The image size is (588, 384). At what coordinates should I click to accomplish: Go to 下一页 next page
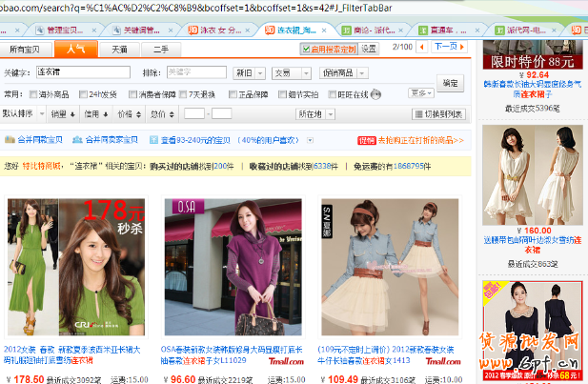click(446, 47)
